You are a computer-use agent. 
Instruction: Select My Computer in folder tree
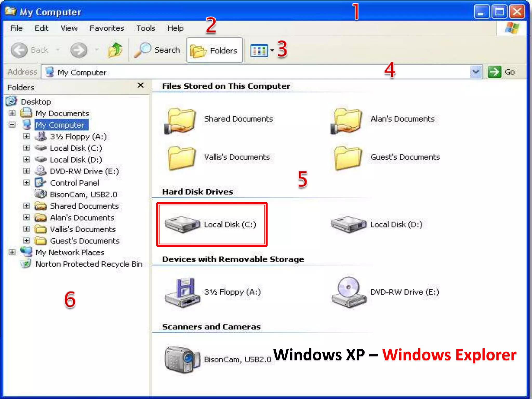[x=62, y=125]
